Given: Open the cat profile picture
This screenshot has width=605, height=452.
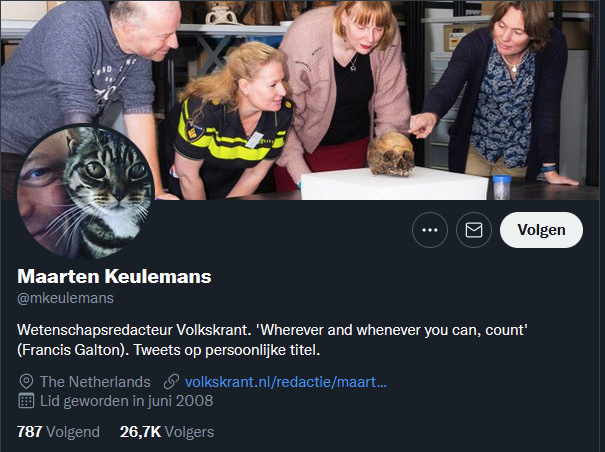Looking at the screenshot, I should 85,192.
